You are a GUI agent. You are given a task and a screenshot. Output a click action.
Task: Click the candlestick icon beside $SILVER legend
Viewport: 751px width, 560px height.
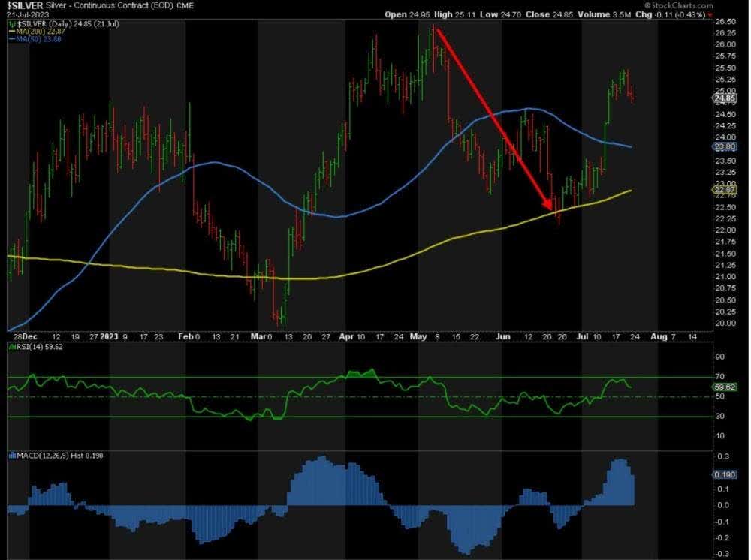[11, 25]
